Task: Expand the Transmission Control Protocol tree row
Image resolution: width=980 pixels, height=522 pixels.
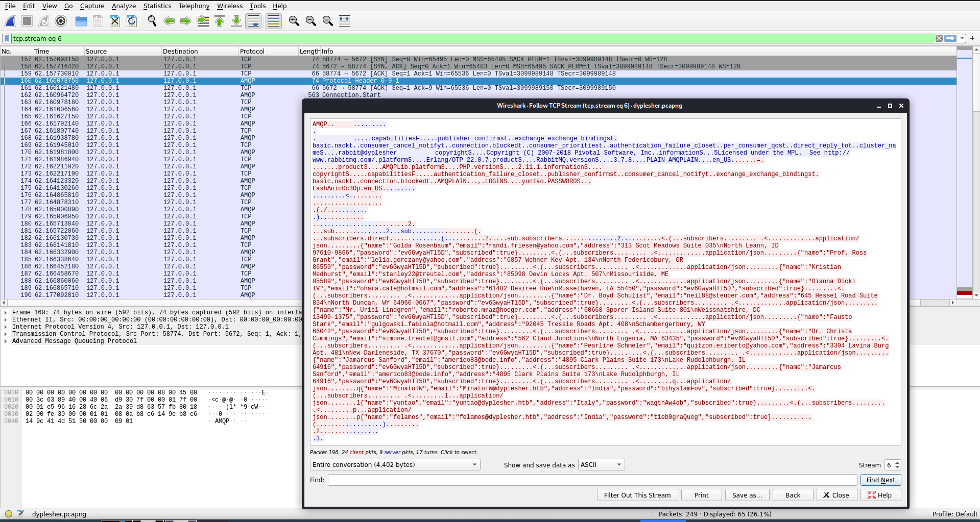Action: click(x=6, y=334)
